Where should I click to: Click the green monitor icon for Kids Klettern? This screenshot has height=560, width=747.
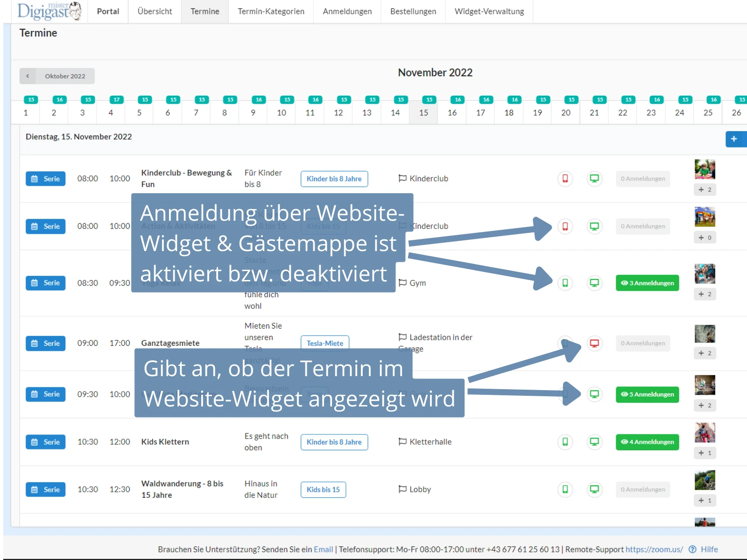594,442
